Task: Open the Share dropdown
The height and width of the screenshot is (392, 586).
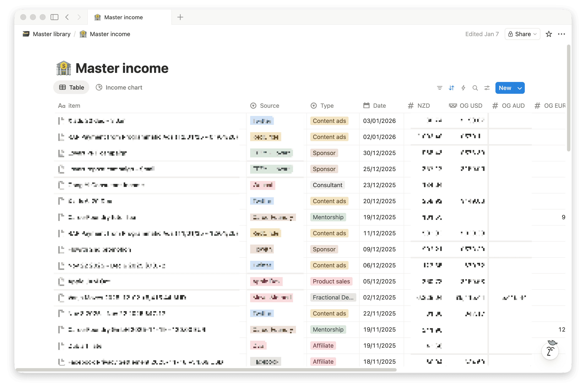Action: [522, 34]
